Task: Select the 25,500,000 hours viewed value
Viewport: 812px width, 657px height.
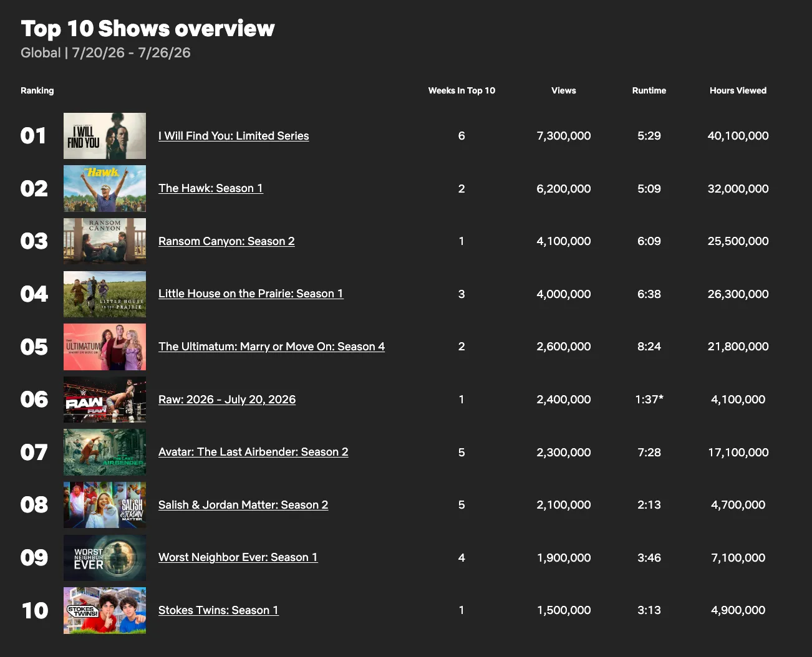Action: (738, 241)
